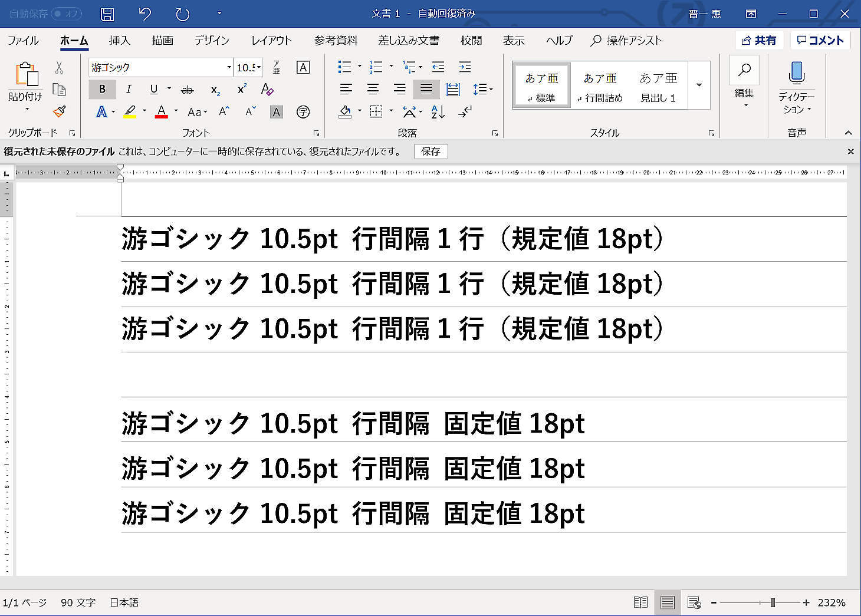Click the Cut scissors icon

59,67
